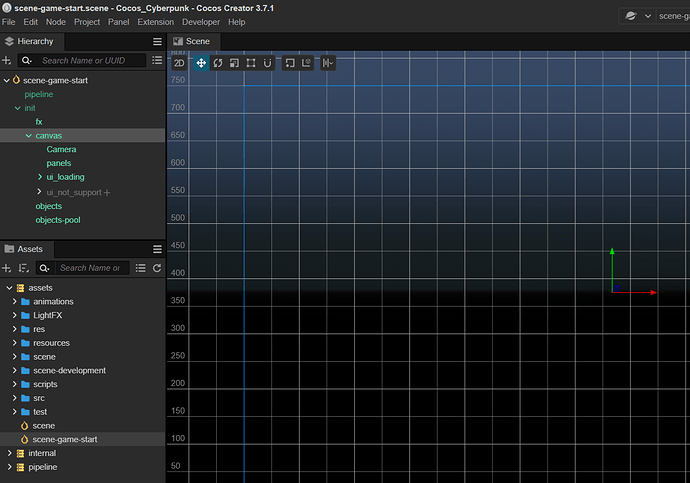Select the objects-pool node

click(58, 220)
